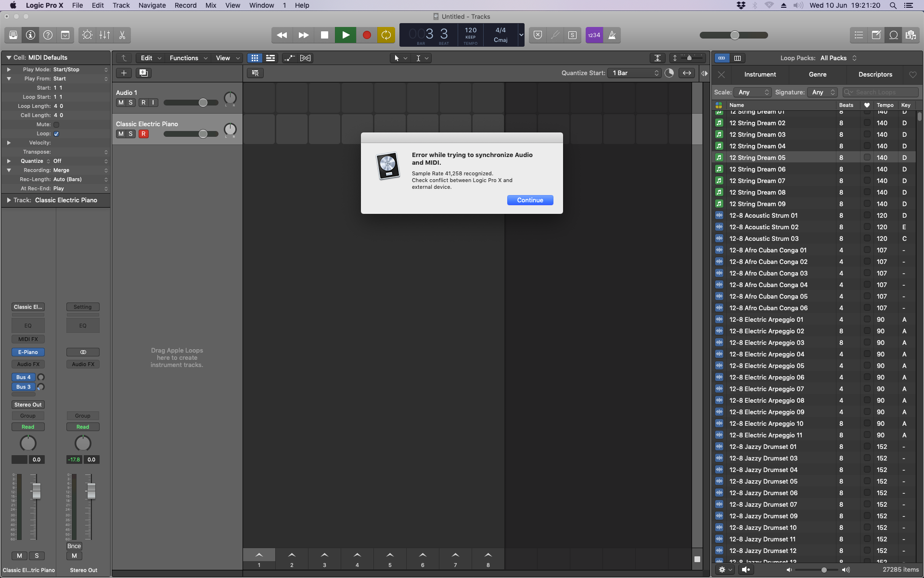Select the Genre tab in loop browser
Image resolution: width=924 pixels, height=578 pixels.
(x=818, y=75)
